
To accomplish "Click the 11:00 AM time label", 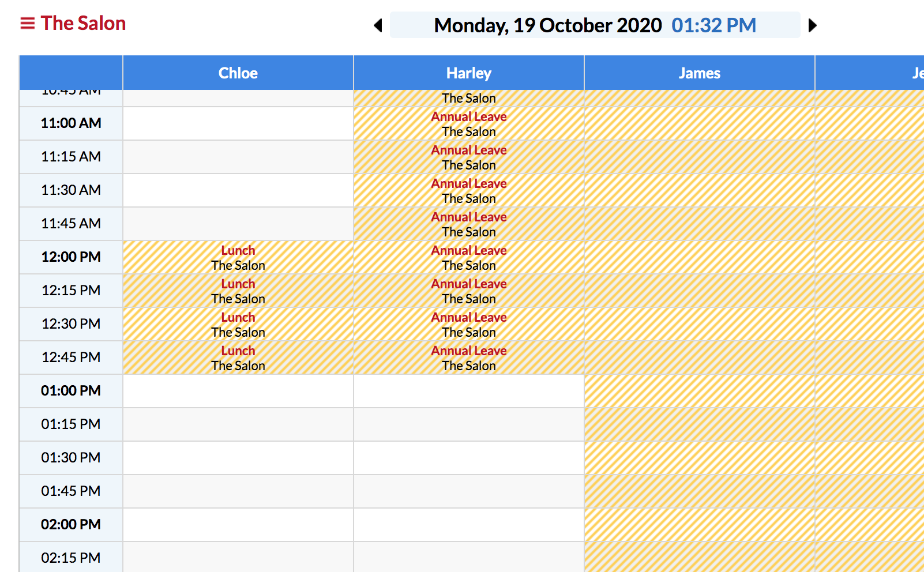I will 71,123.
